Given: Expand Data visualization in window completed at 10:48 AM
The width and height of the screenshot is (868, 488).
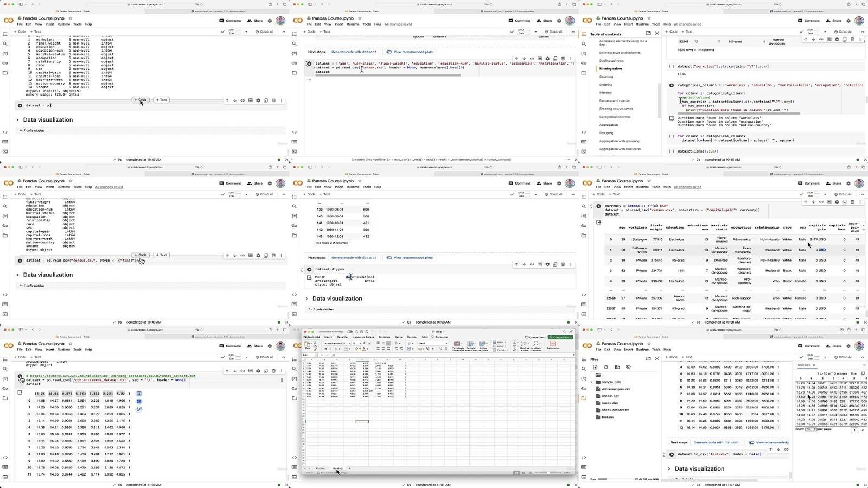Looking at the screenshot, I should point(17,120).
